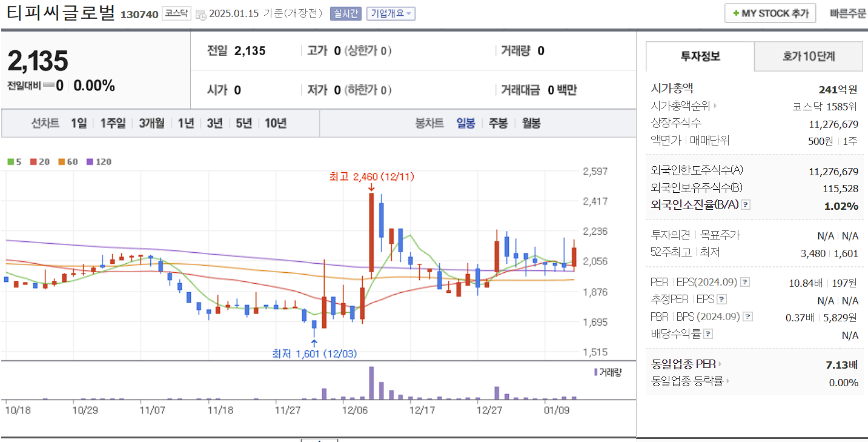Click the calendar icon beside 2025.01.15
The image size is (868, 442).
[x=200, y=14]
